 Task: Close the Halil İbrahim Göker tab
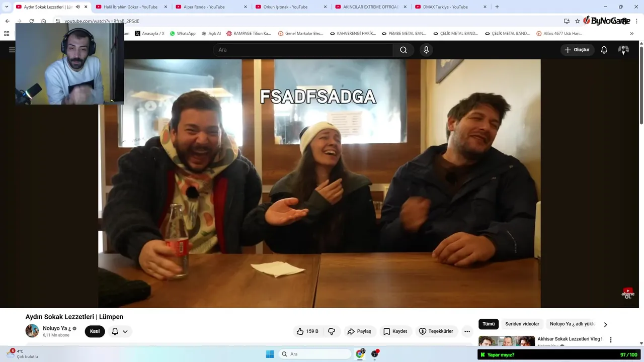166,7
